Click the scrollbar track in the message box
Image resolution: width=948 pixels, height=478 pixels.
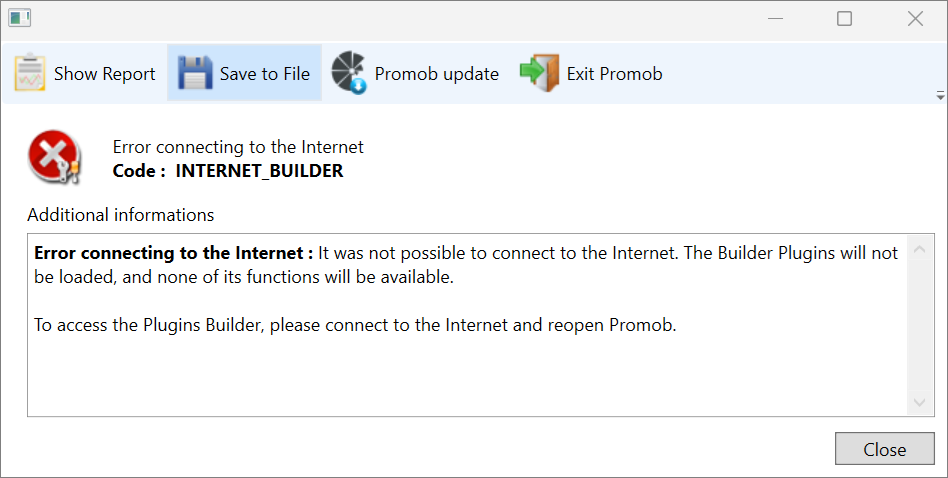[920, 325]
